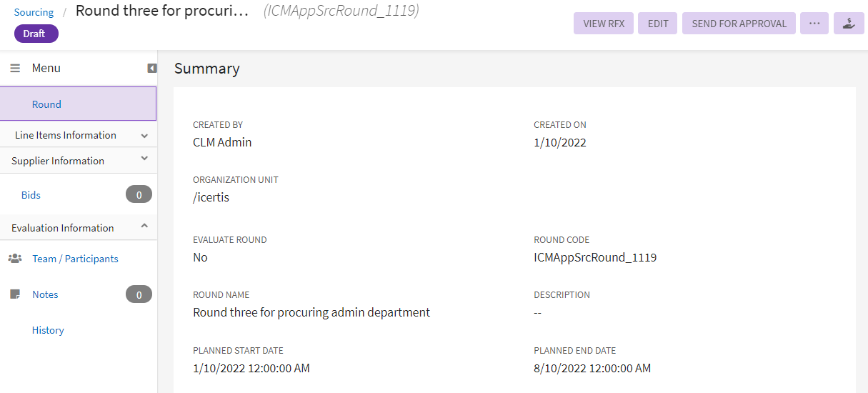The image size is (868, 393).
Task: Click the hand-with-dollar icon button
Action: [849, 24]
